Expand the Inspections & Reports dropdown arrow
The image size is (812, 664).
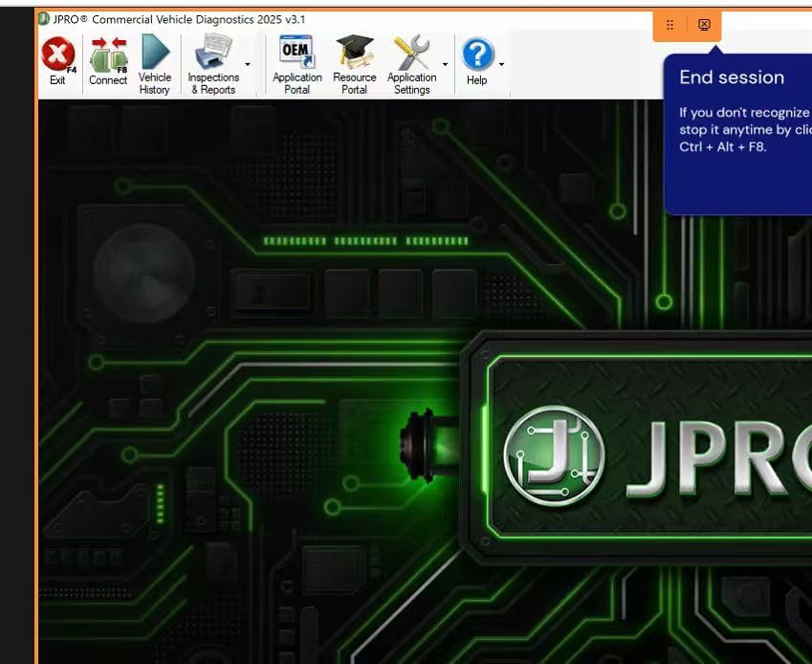(x=248, y=65)
